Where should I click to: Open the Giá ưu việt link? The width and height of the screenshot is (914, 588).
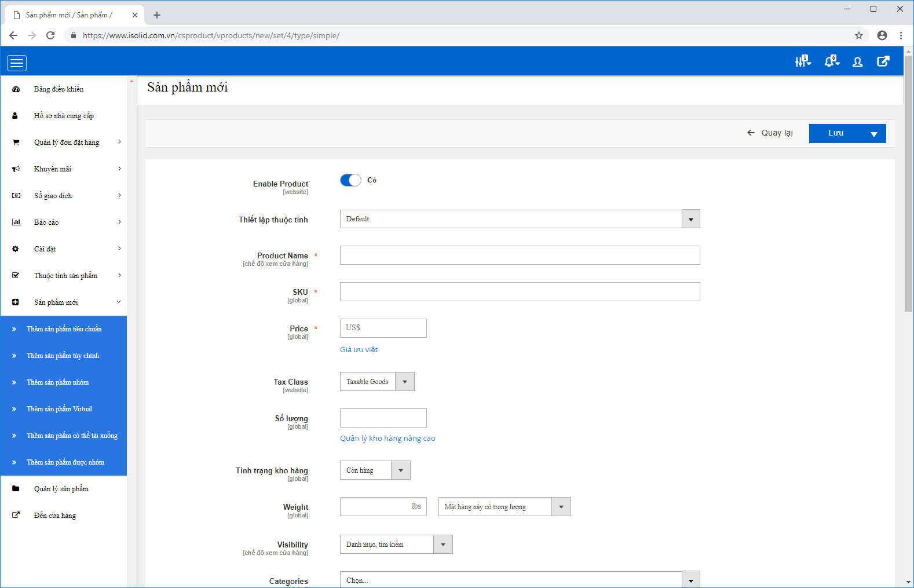point(359,350)
